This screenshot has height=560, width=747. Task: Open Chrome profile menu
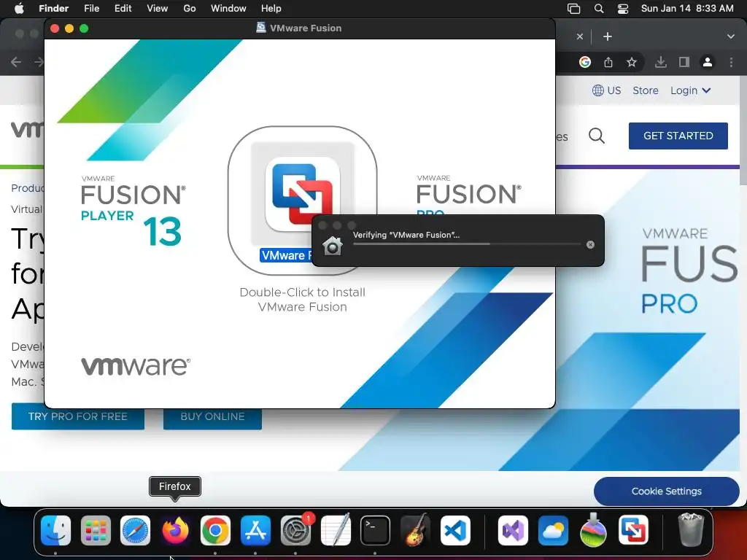708,62
